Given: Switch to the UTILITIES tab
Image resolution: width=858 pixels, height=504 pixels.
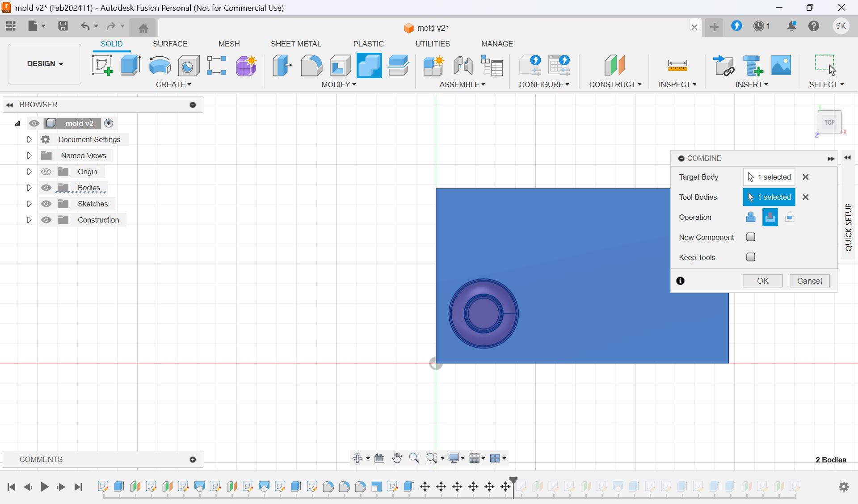Looking at the screenshot, I should 433,44.
